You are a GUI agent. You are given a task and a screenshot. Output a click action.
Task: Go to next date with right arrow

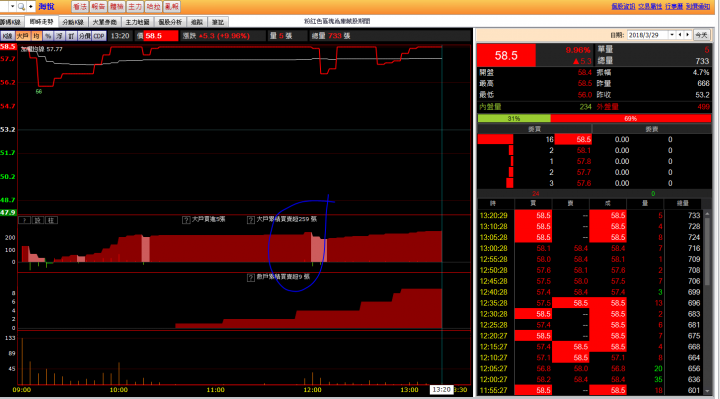tap(687, 35)
